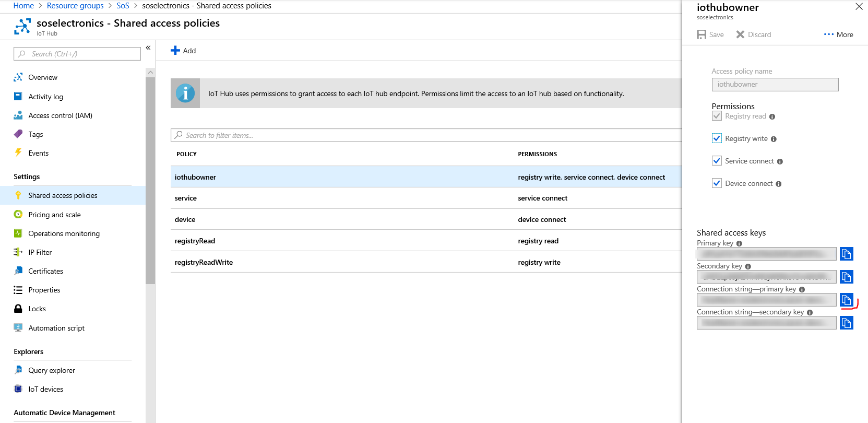Select the registryRead policy row
The image size is (868, 423).
(x=426, y=241)
